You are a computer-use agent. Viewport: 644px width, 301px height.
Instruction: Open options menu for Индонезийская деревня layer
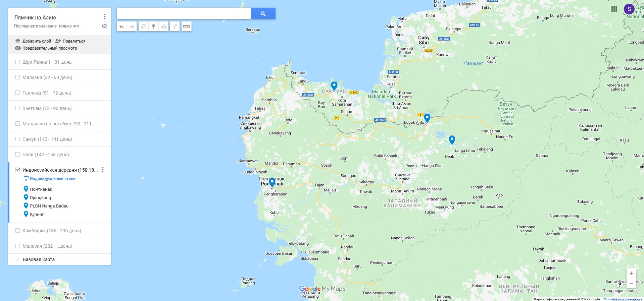[103, 170]
